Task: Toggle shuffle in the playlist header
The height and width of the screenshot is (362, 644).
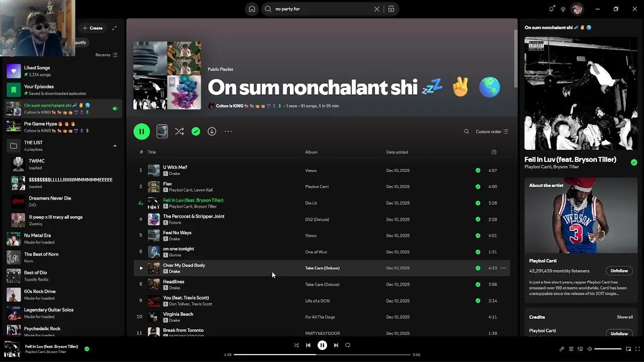Action: click(179, 131)
